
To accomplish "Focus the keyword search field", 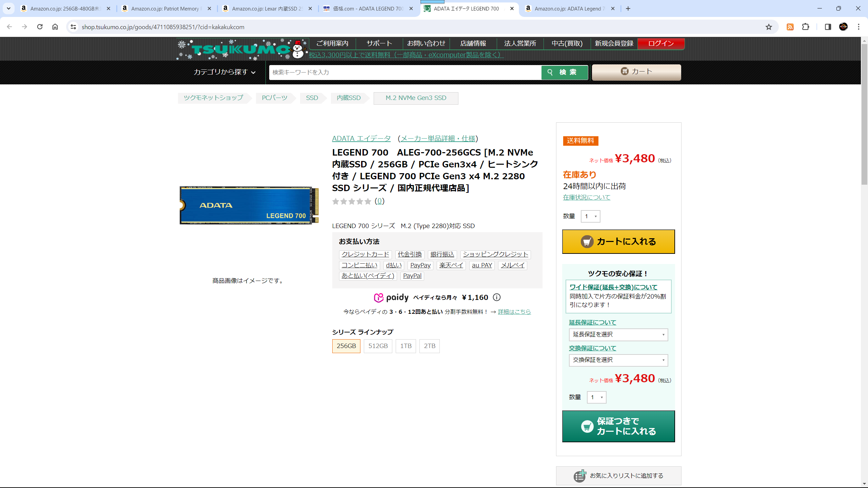I will 405,72.
